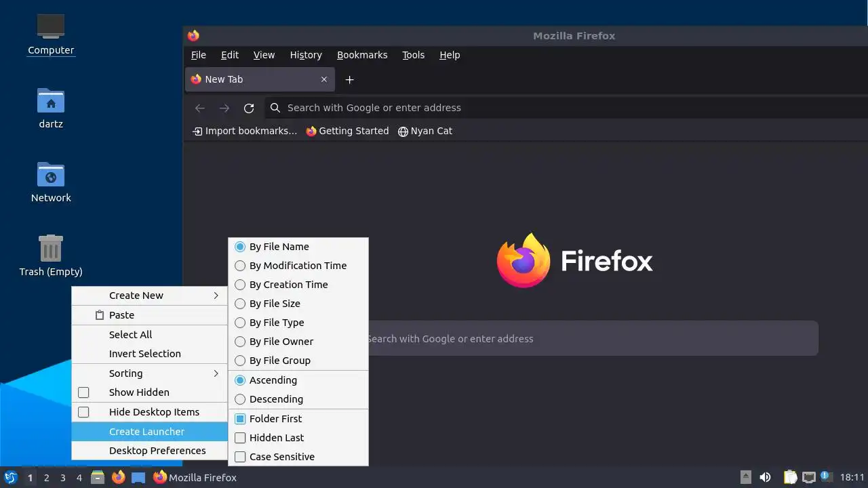Open the Firefox Bookmarks menu
The width and height of the screenshot is (868, 488).
(x=362, y=55)
